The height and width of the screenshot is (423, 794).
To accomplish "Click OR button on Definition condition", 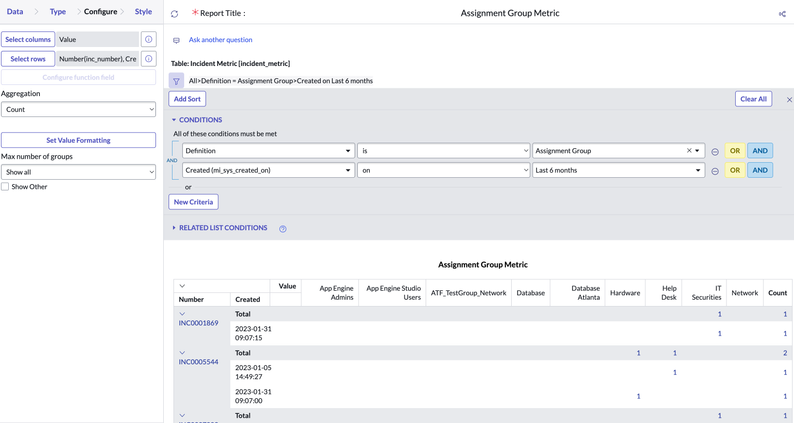I will (x=735, y=150).
